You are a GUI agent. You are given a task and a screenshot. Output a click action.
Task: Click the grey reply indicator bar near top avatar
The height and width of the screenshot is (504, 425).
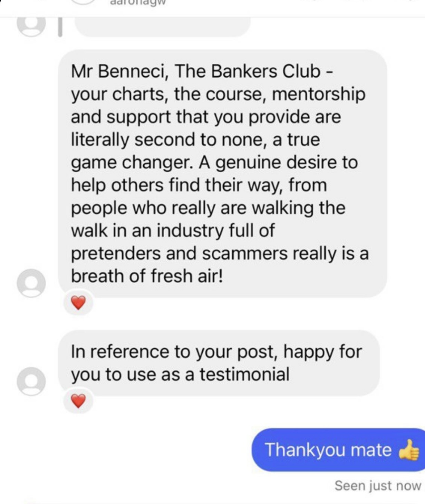point(60,28)
